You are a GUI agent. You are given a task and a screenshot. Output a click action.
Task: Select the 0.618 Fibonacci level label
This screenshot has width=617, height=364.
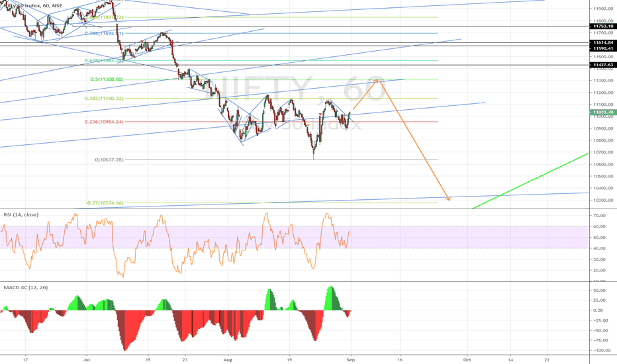coord(104,61)
